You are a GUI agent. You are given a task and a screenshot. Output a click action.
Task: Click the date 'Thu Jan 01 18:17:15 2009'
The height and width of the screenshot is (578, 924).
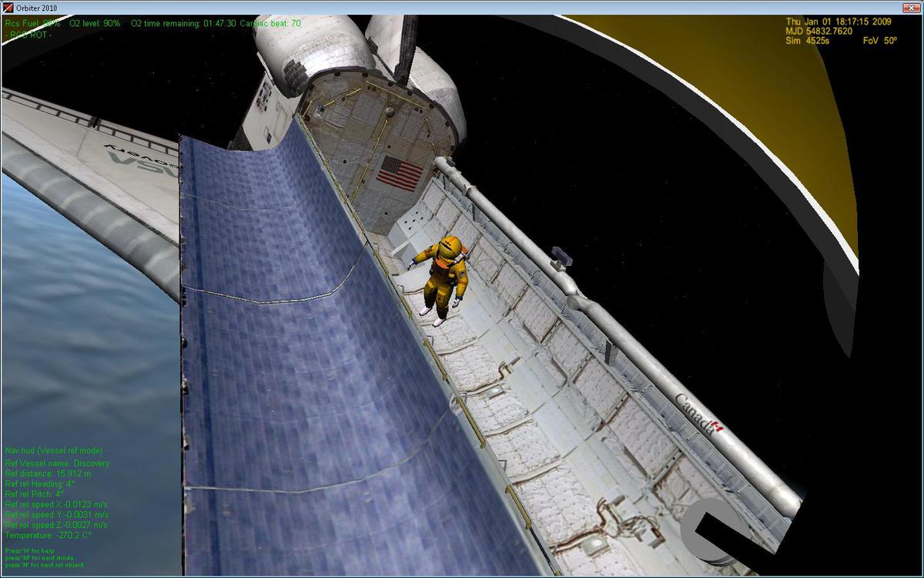839,22
